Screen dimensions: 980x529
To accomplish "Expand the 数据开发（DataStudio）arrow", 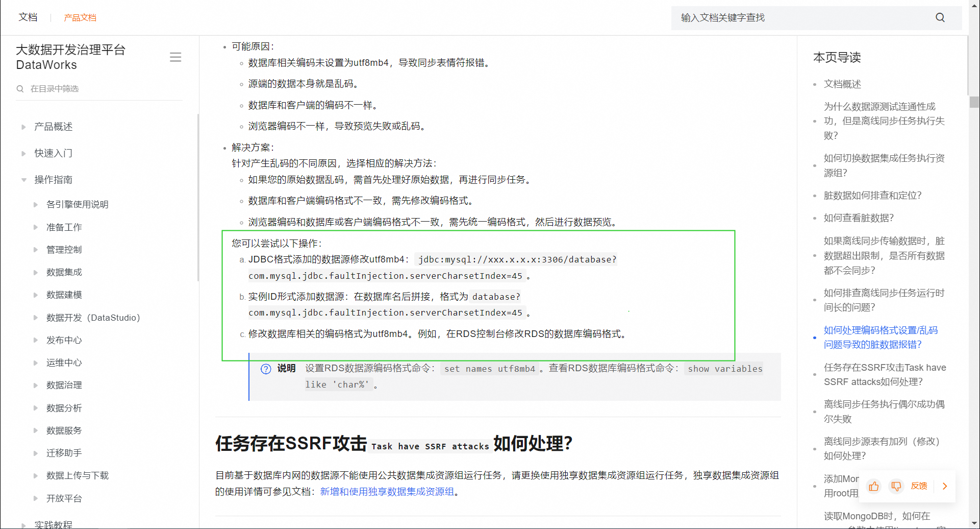I will [x=36, y=318].
